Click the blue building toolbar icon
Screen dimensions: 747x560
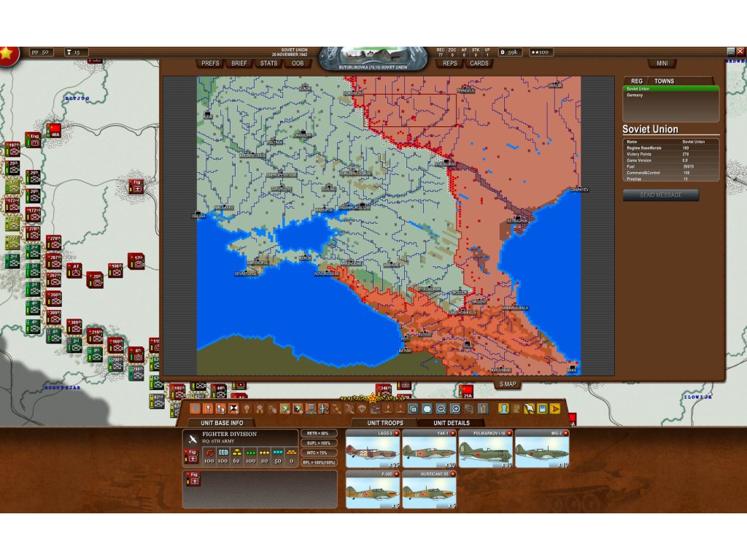tap(483, 408)
